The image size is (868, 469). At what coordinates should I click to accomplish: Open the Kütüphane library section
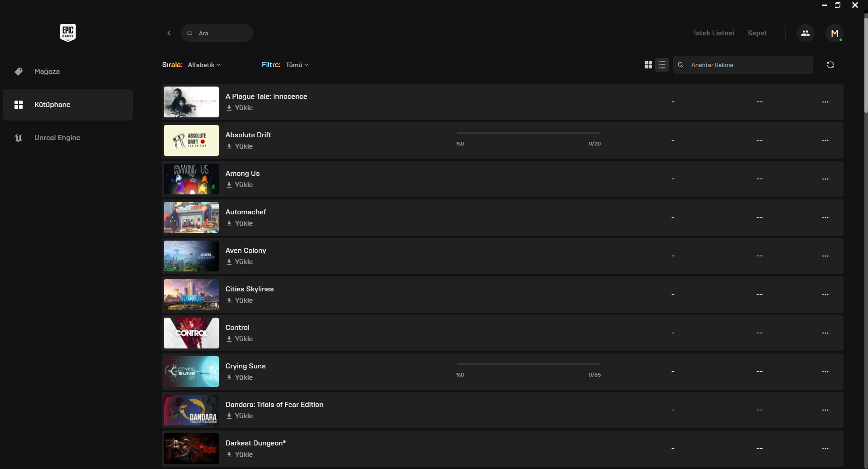[x=68, y=105]
